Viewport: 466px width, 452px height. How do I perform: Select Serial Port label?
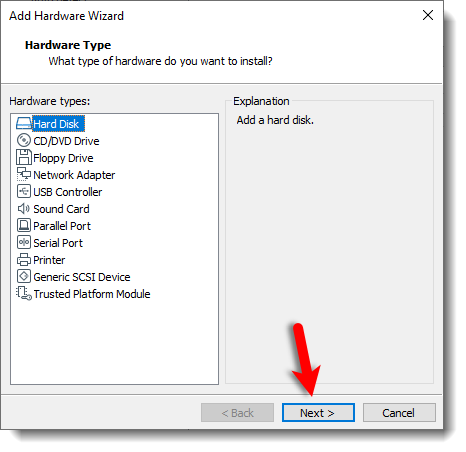coord(58,243)
